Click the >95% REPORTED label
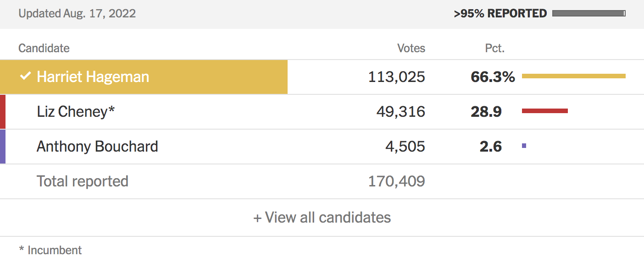Viewport: 644px width, 262px height. click(x=500, y=14)
